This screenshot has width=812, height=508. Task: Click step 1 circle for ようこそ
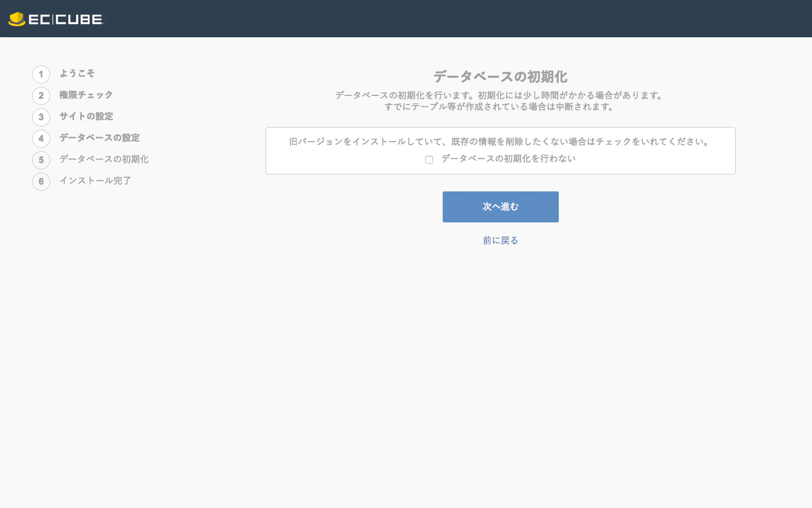click(41, 75)
